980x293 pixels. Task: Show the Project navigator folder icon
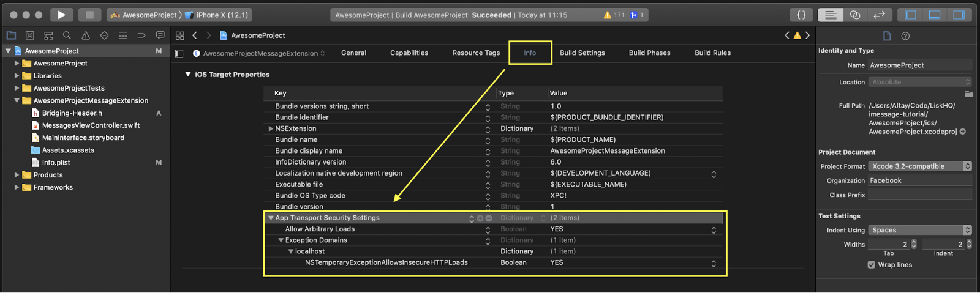(x=11, y=35)
